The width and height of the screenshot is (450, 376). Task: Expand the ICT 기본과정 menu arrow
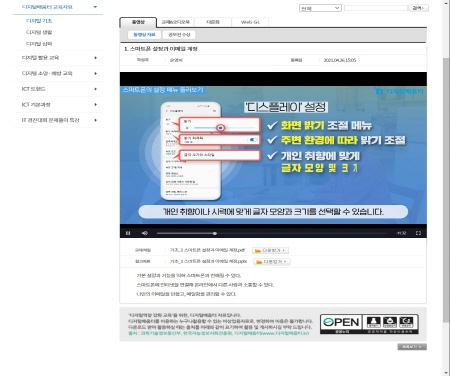pos(96,105)
